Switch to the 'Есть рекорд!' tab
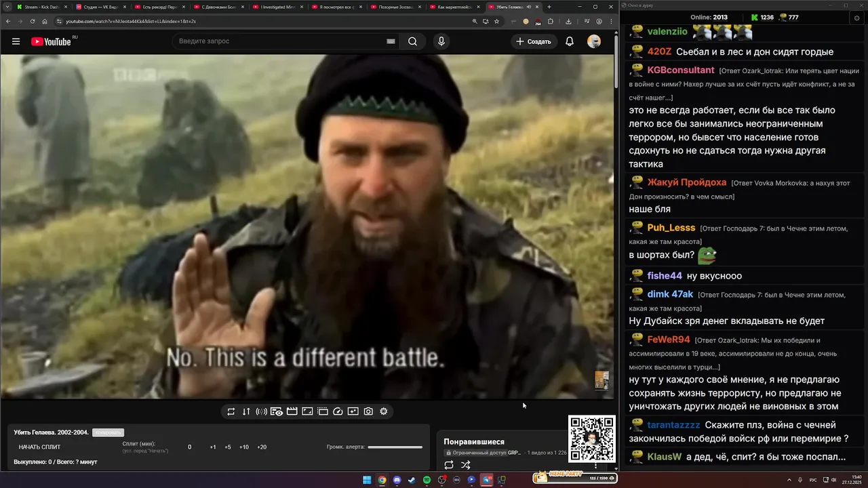The height and width of the screenshot is (488, 868). (x=160, y=7)
